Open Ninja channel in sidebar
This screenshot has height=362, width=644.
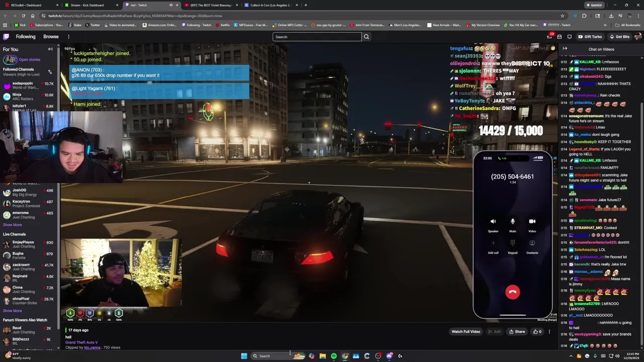click(29, 97)
